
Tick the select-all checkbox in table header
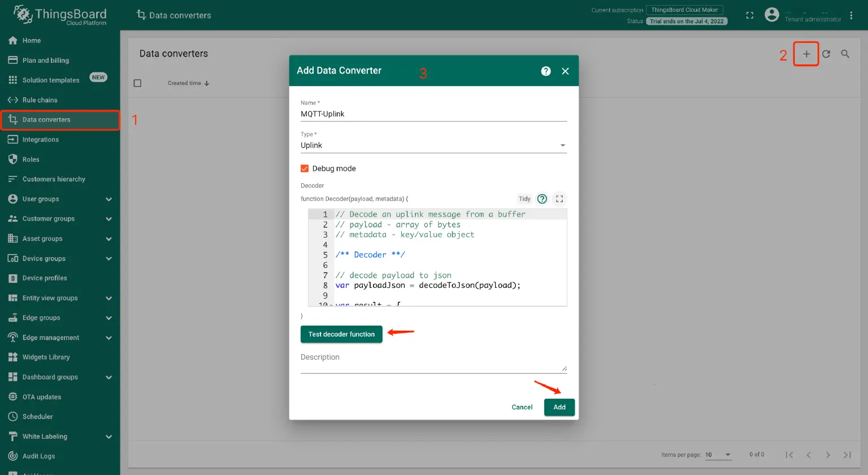137,83
